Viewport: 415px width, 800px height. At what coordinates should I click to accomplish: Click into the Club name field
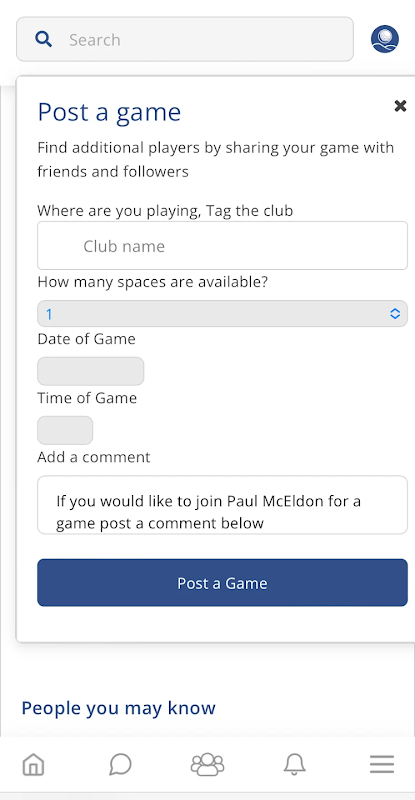click(222, 245)
